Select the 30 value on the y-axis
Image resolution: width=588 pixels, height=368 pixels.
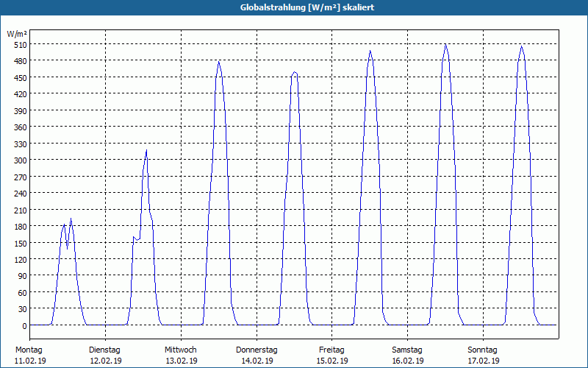22,309
